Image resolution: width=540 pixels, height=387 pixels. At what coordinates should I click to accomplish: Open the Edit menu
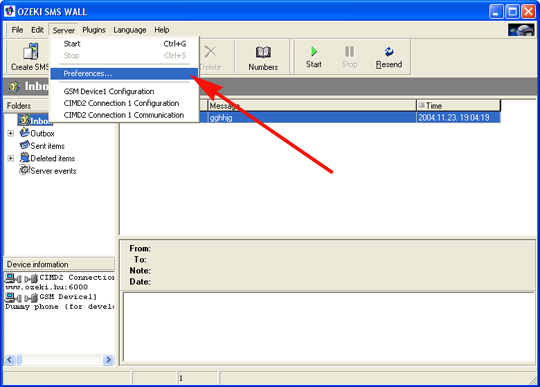[37, 30]
